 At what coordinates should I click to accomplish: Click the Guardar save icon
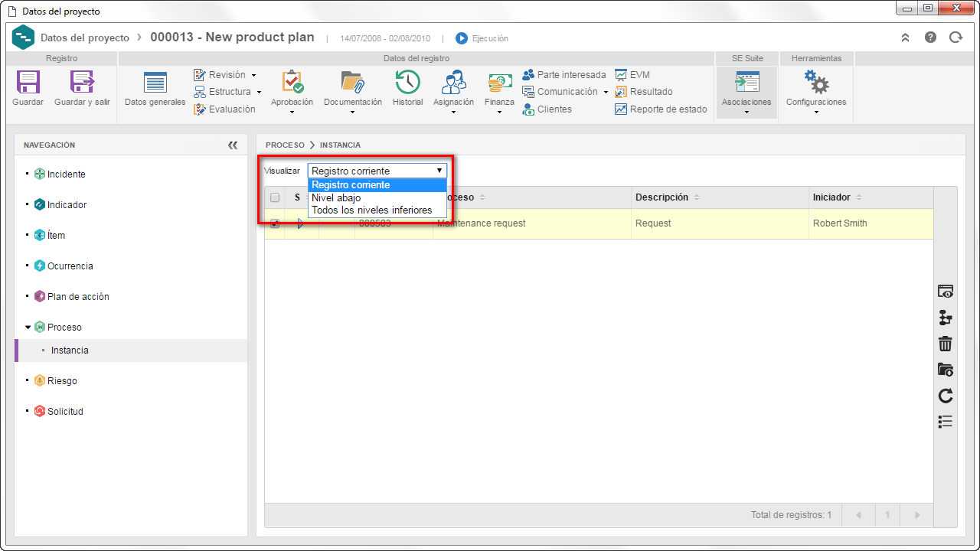[x=28, y=83]
